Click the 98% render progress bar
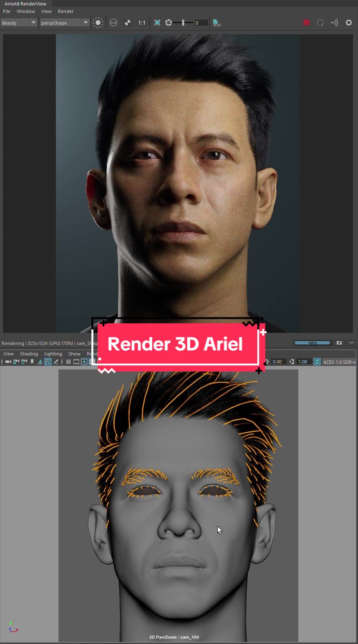Viewport: 358px width, 644px height. tap(313, 343)
